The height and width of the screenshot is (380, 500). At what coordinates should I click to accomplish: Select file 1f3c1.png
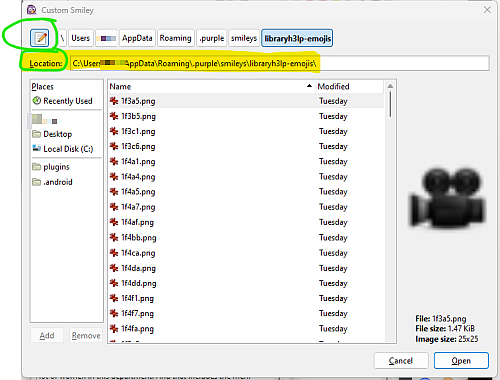pos(246,131)
